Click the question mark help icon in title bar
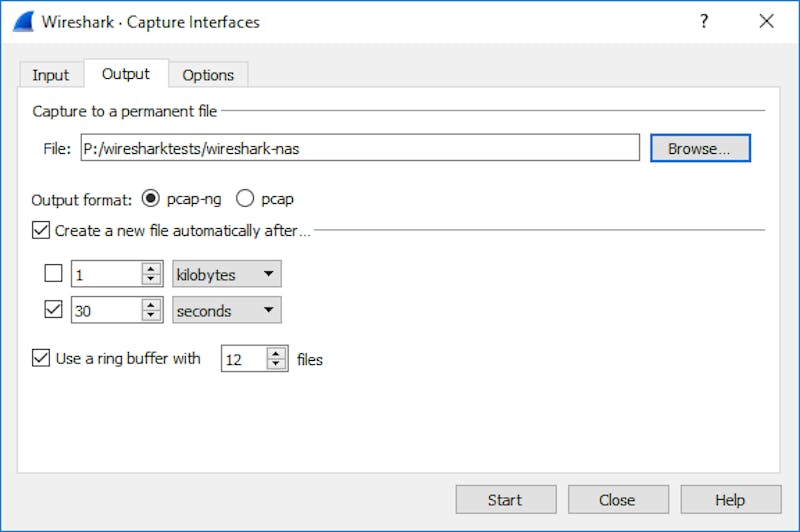 pyautogui.click(x=704, y=22)
